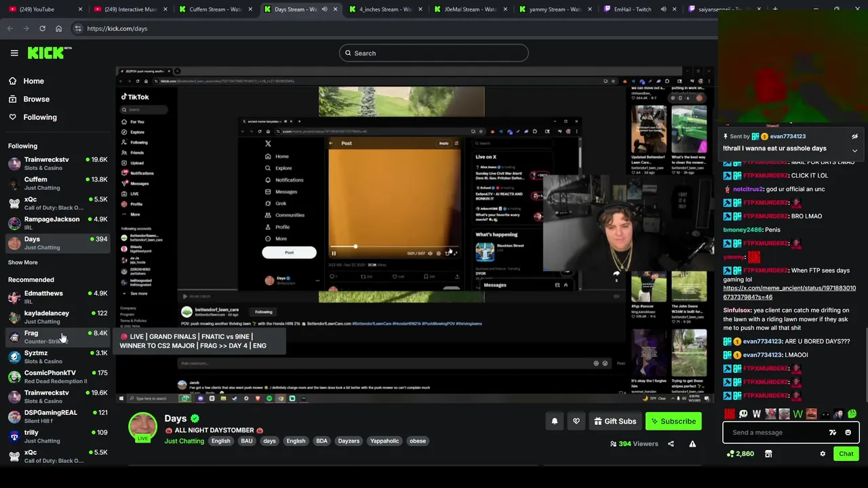868x488 pixels.
Task: Click evan7734123 username in pinned message
Action: [787, 136]
